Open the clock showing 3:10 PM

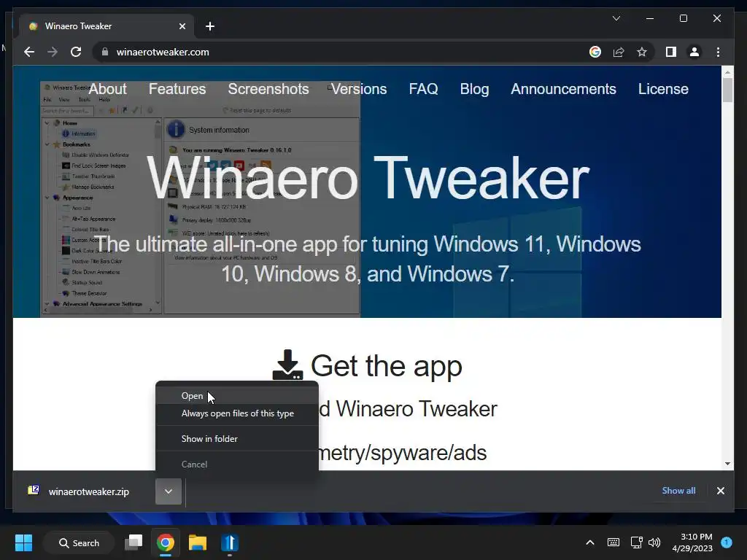pos(692,542)
